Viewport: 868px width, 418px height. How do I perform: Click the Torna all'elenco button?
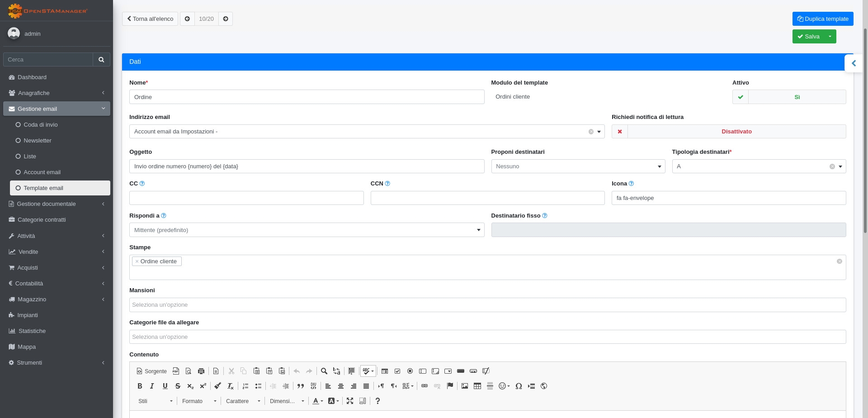point(150,19)
